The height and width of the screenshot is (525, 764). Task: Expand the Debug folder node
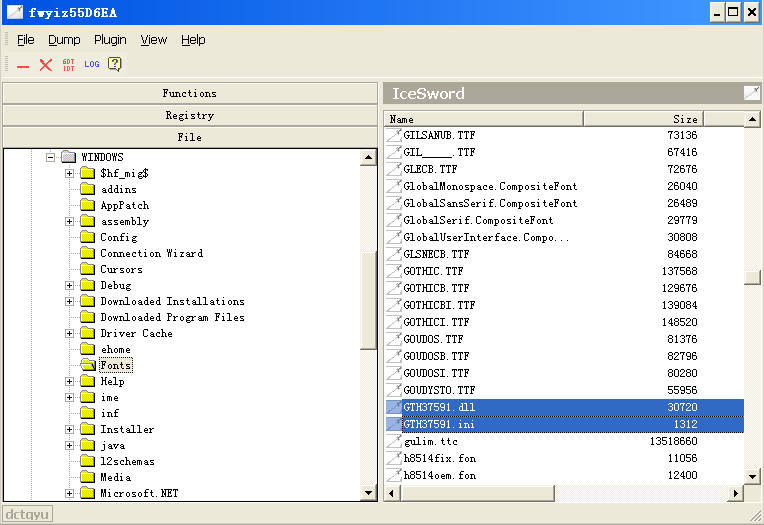69,285
